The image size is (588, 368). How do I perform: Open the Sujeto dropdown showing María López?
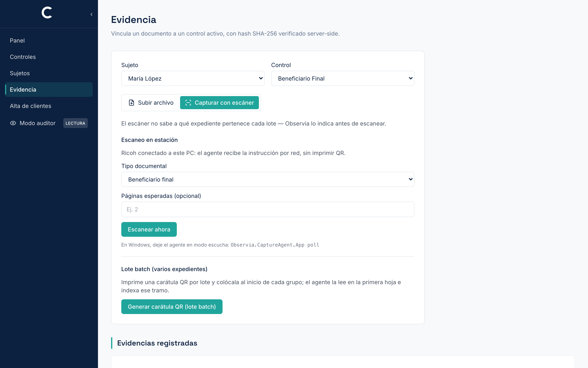(x=193, y=78)
